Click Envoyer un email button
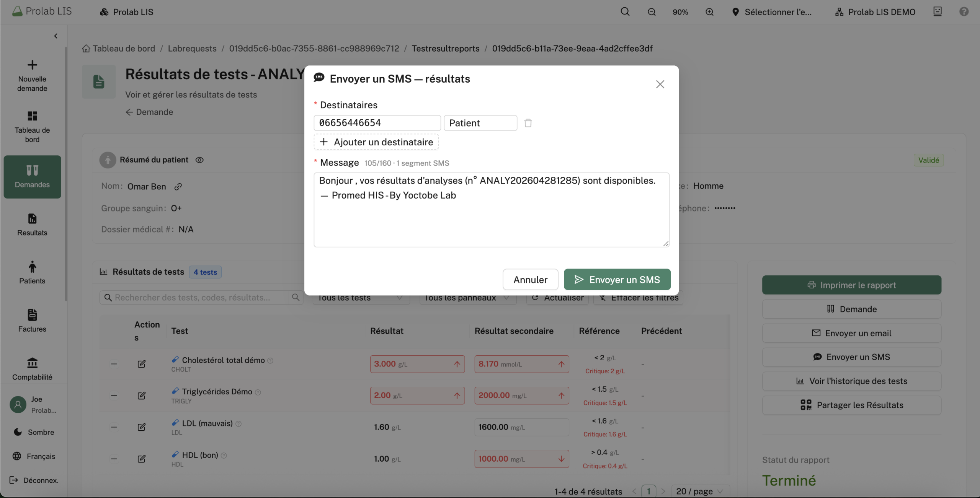The height and width of the screenshot is (498, 980). point(851,333)
